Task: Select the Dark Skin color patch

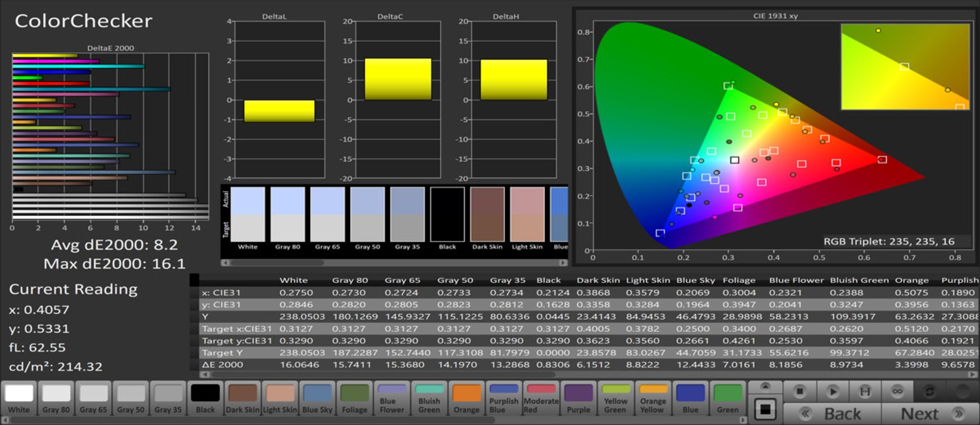Action: point(242,398)
